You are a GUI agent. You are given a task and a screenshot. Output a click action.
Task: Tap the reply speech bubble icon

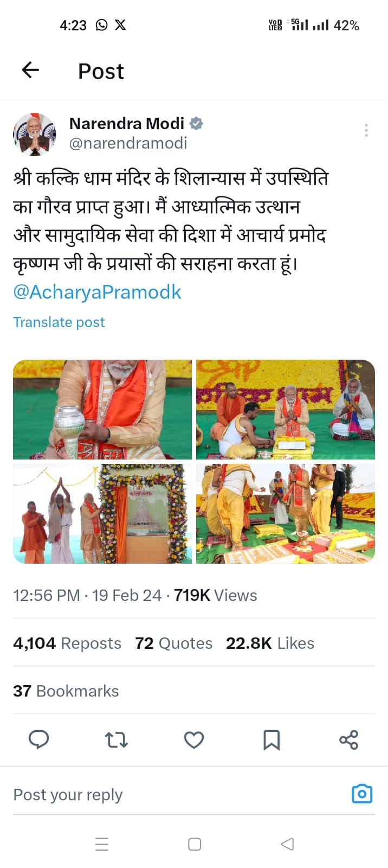pos(38,739)
